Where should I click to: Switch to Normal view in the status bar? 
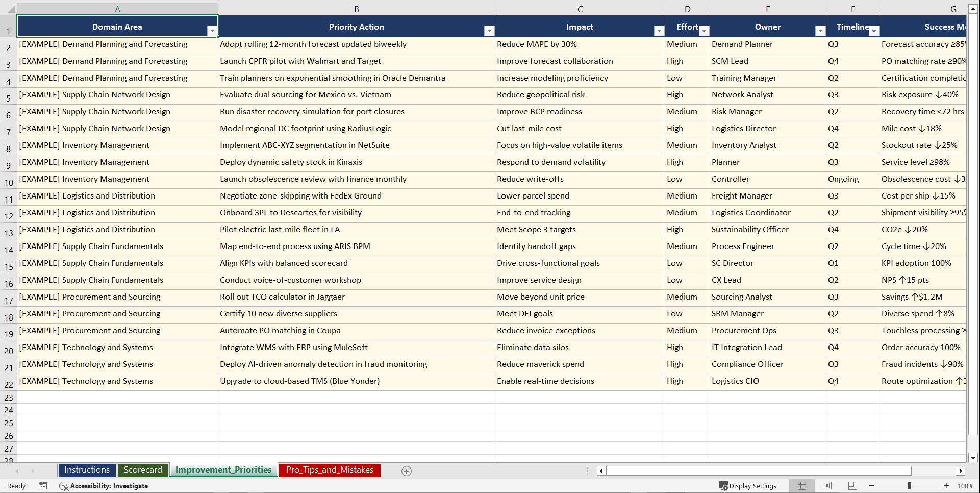click(801, 486)
